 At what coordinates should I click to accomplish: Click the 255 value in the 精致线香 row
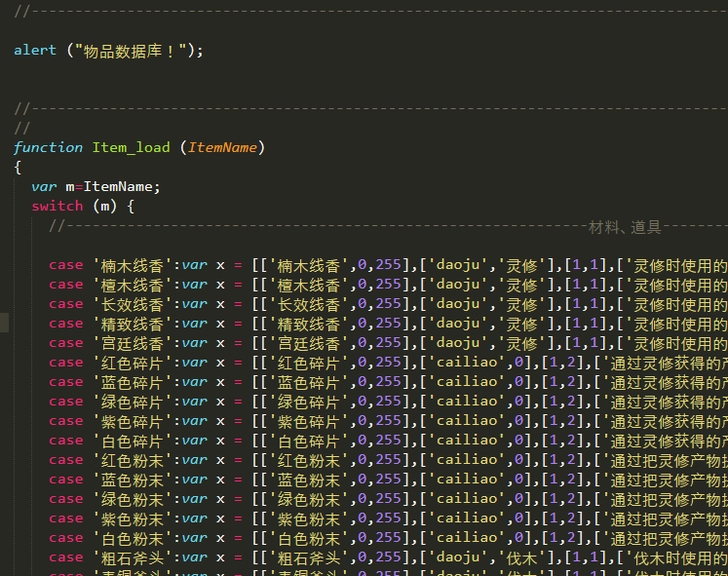pyautogui.click(x=388, y=324)
